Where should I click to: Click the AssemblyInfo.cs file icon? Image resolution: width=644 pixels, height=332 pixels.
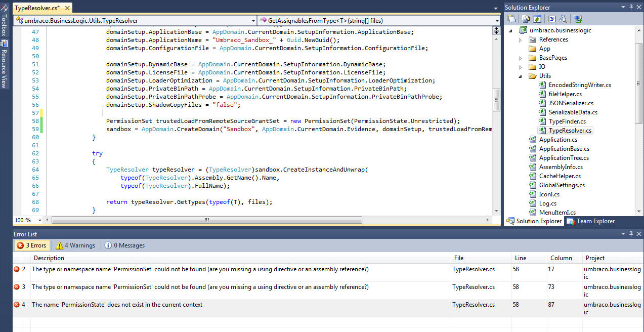click(533, 167)
